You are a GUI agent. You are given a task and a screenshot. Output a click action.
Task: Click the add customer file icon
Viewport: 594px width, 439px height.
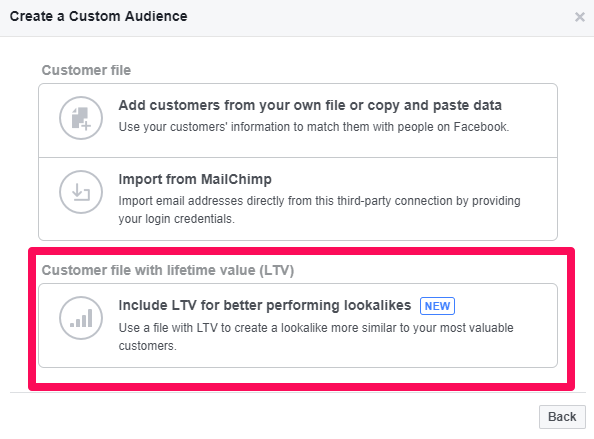(81, 118)
